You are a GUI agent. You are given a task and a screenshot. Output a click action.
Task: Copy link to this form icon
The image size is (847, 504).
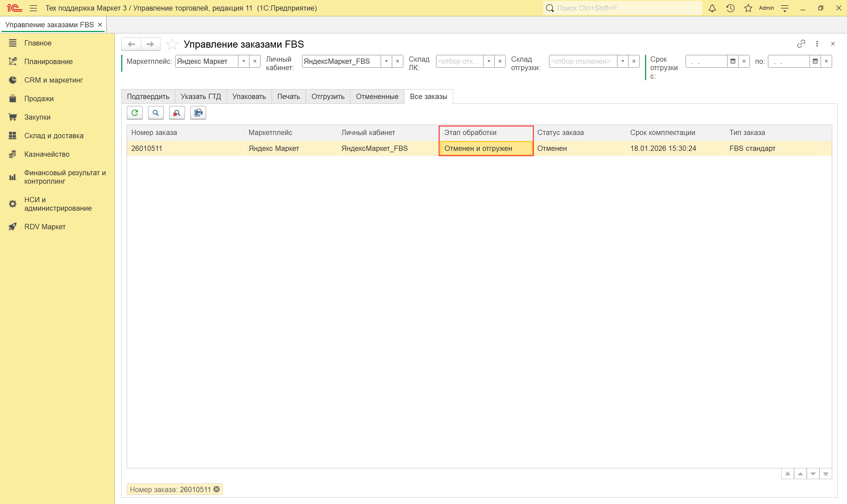pyautogui.click(x=801, y=44)
